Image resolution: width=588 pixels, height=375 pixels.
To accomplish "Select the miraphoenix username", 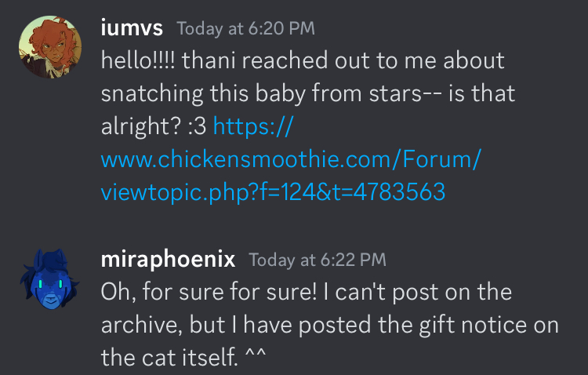I will pyautogui.click(x=168, y=259).
